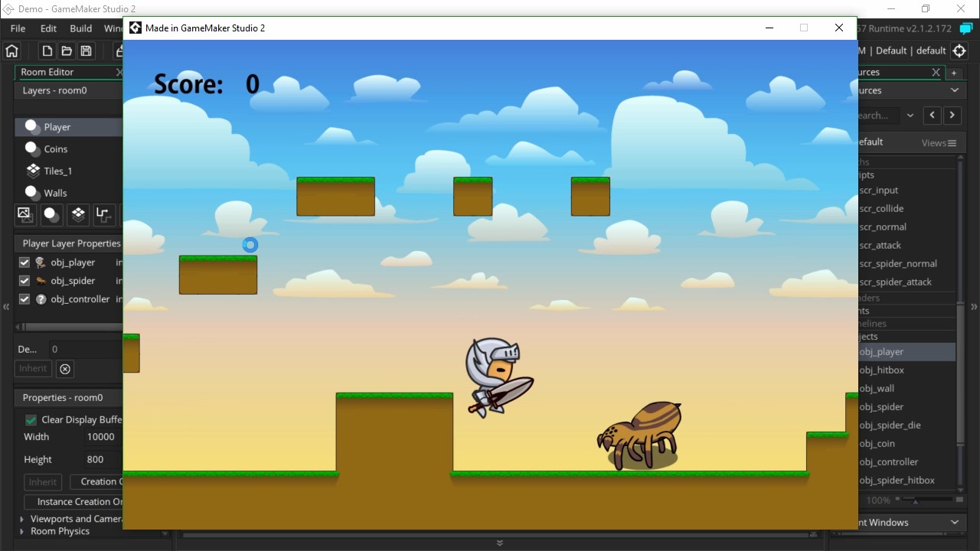Add a background layer in Room Editor

[x=24, y=215]
